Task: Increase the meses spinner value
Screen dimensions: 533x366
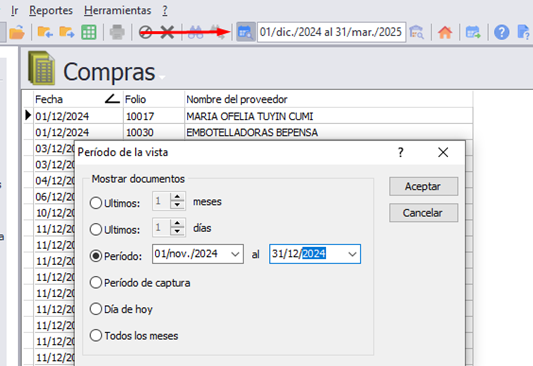Action: point(177,197)
